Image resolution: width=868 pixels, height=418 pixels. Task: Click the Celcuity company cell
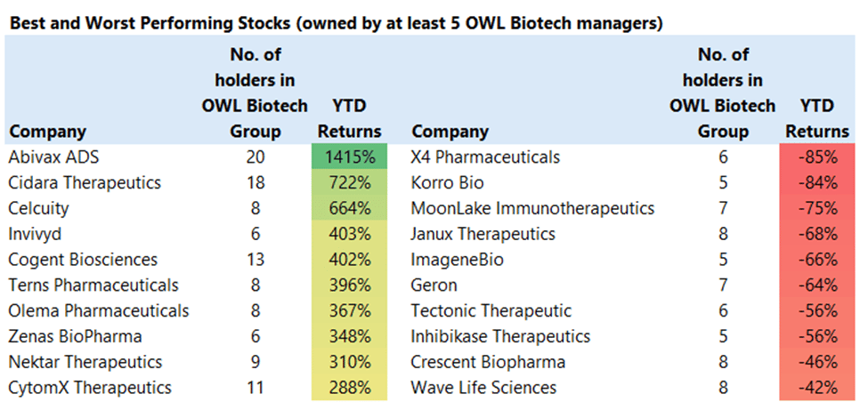[39, 208]
